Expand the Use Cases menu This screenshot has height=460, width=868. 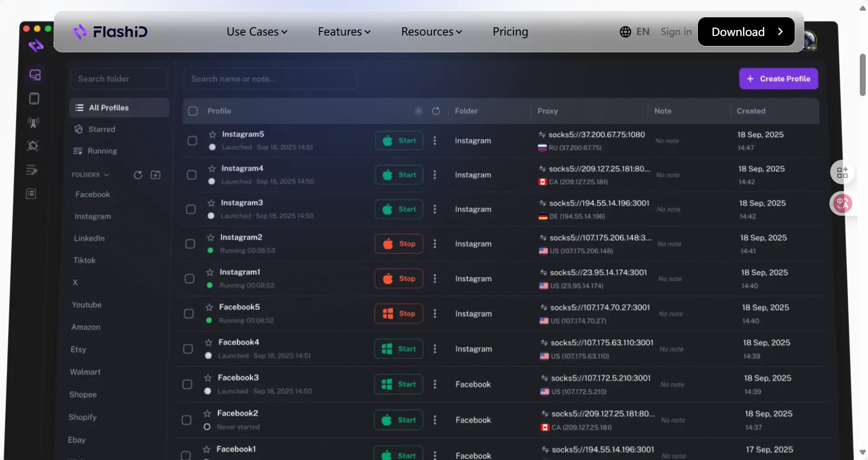click(x=257, y=32)
